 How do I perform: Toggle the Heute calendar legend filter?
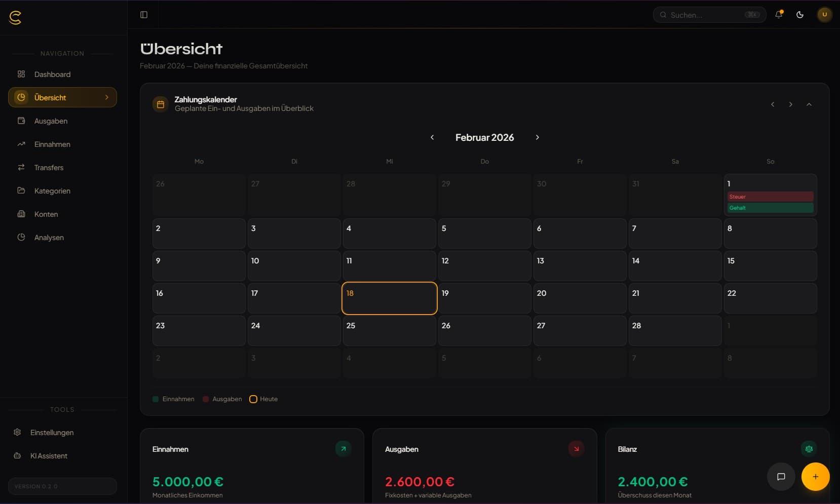pyautogui.click(x=263, y=399)
